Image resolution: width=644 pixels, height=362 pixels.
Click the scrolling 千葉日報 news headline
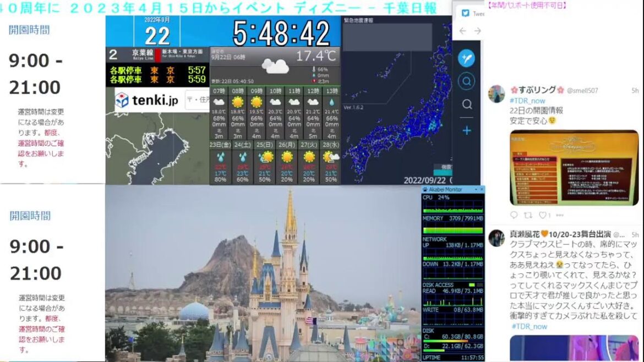(217, 8)
